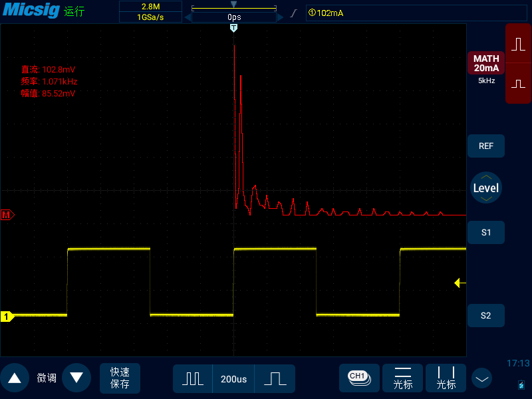532x399 pixels.
Task: Open the REF channel button
Action: [486, 146]
